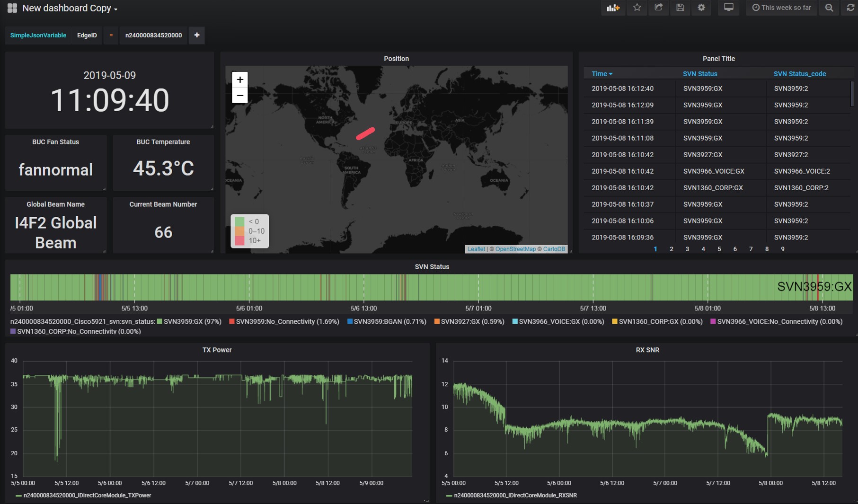
Task: Toggle SVN3959:No_Connectivity legend series
Action: click(284, 321)
